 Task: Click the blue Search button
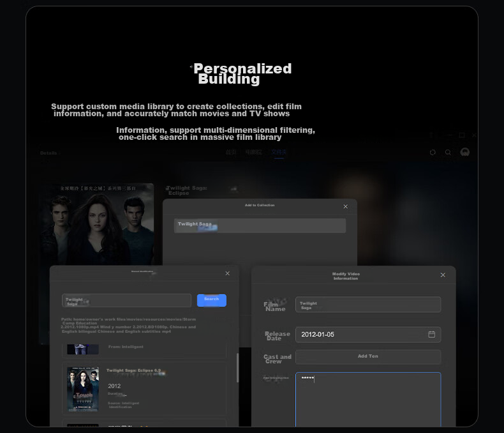coord(212,300)
